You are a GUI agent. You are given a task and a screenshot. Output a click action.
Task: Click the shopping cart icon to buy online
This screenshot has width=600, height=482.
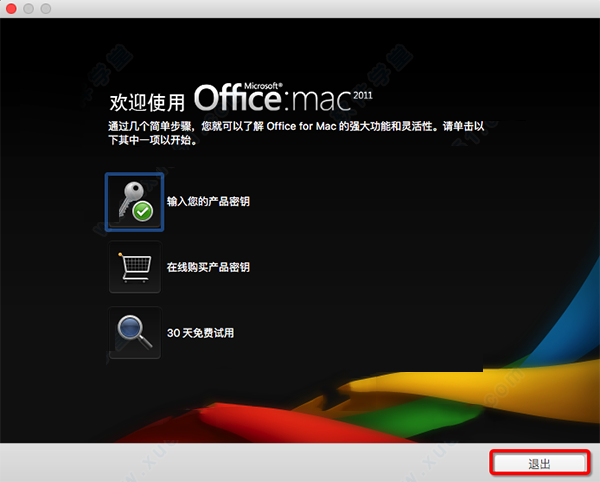tap(135, 267)
